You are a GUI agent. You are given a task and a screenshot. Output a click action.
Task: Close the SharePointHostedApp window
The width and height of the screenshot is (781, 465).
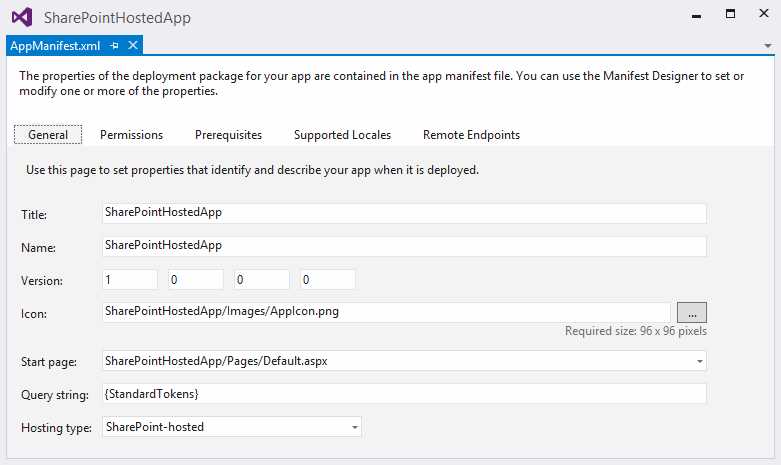(x=764, y=14)
